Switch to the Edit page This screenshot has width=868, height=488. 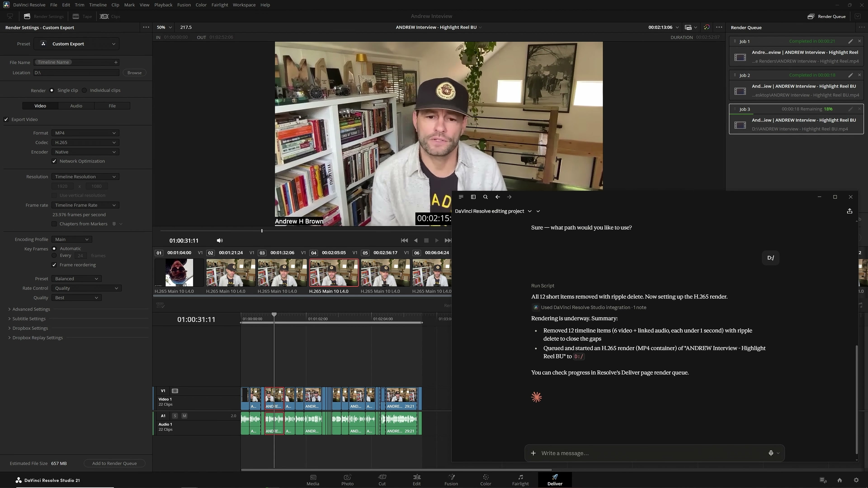[x=417, y=480]
